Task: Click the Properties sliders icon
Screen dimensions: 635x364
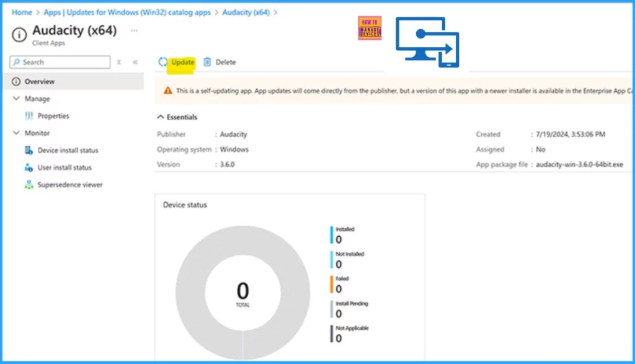Action: pyautogui.click(x=29, y=116)
